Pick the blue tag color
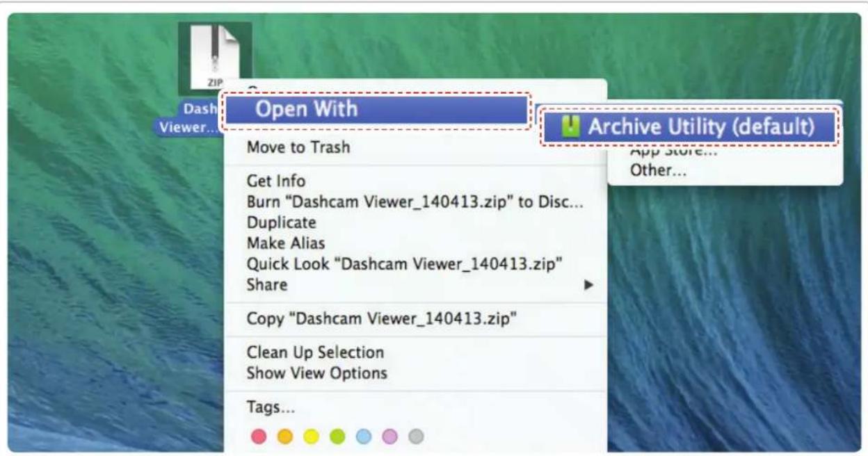This screenshot has width=868, height=456. click(363, 436)
